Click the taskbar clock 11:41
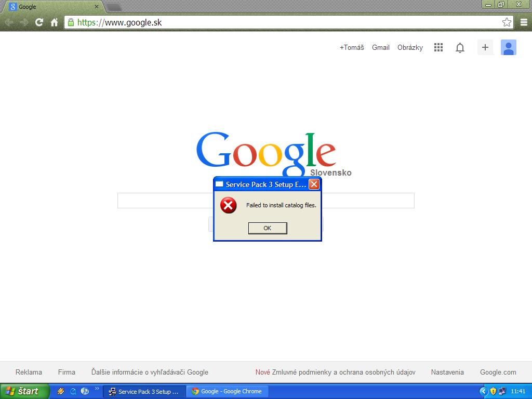This screenshot has height=399, width=532. [518, 391]
